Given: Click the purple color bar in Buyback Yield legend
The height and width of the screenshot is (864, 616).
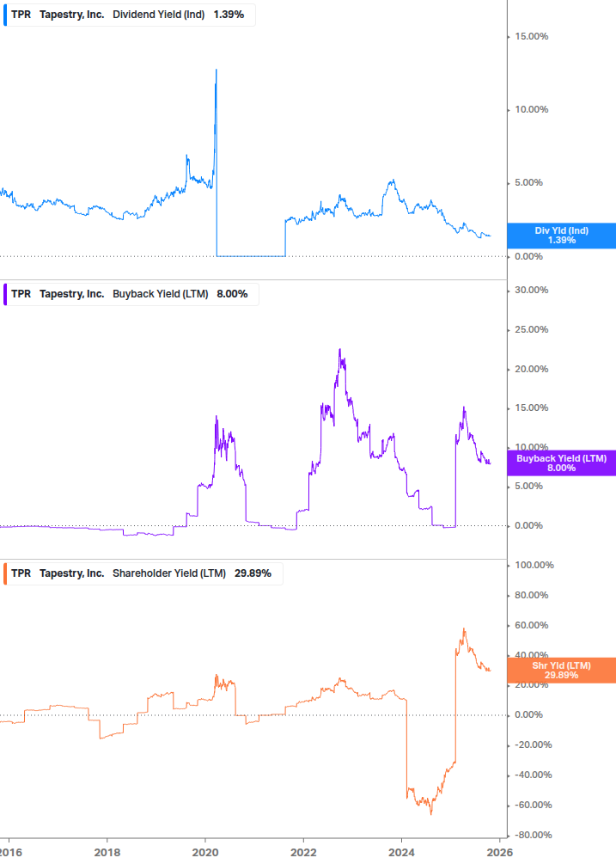Looking at the screenshot, I should pyautogui.click(x=6, y=293).
